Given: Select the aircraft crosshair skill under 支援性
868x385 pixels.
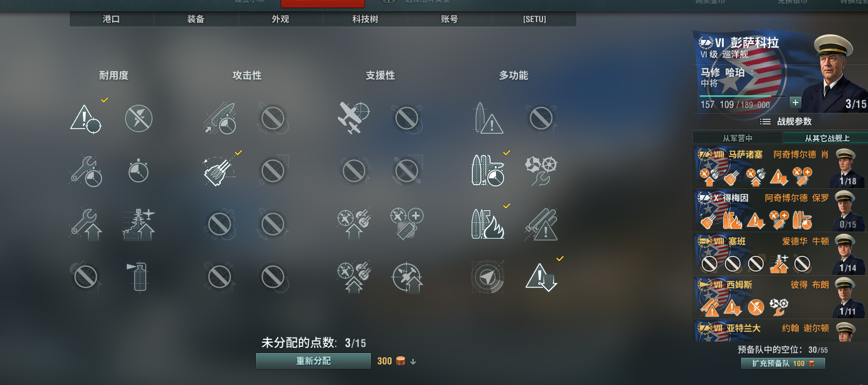Looking at the screenshot, I should click(353, 118).
